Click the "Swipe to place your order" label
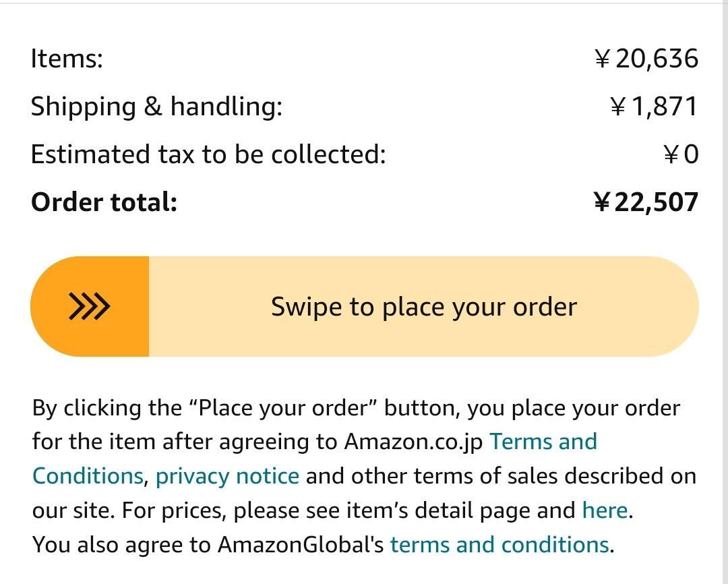Viewport: 728px width, 584px height. coord(423,307)
